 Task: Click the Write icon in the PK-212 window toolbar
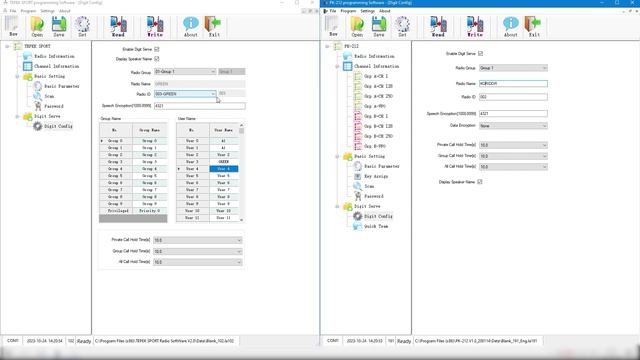click(475, 27)
